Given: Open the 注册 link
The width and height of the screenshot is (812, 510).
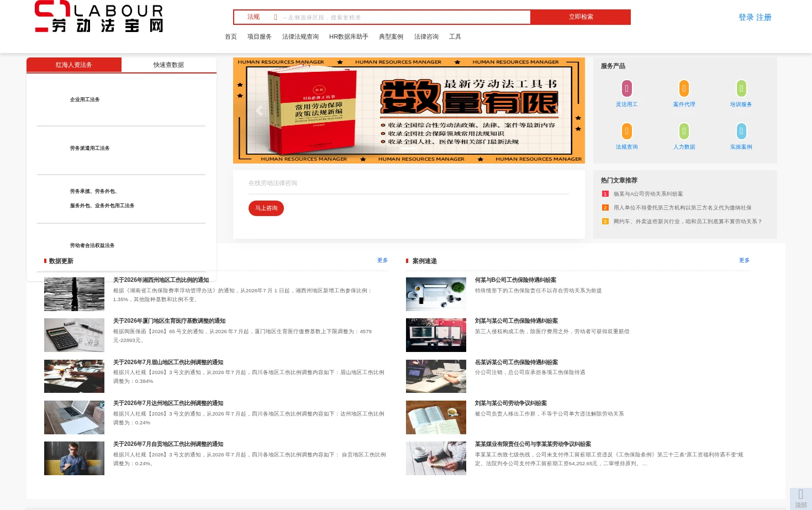Looking at the screenshot, I should [763, 17].
